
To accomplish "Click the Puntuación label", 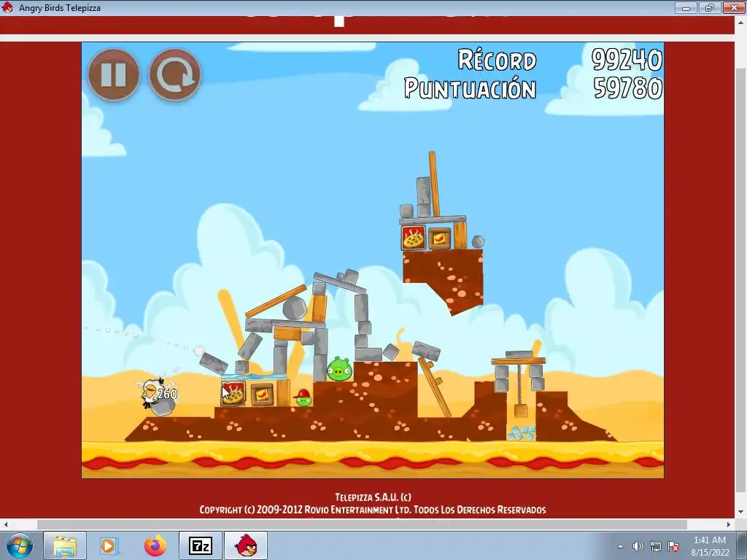I will pos(471,88).
